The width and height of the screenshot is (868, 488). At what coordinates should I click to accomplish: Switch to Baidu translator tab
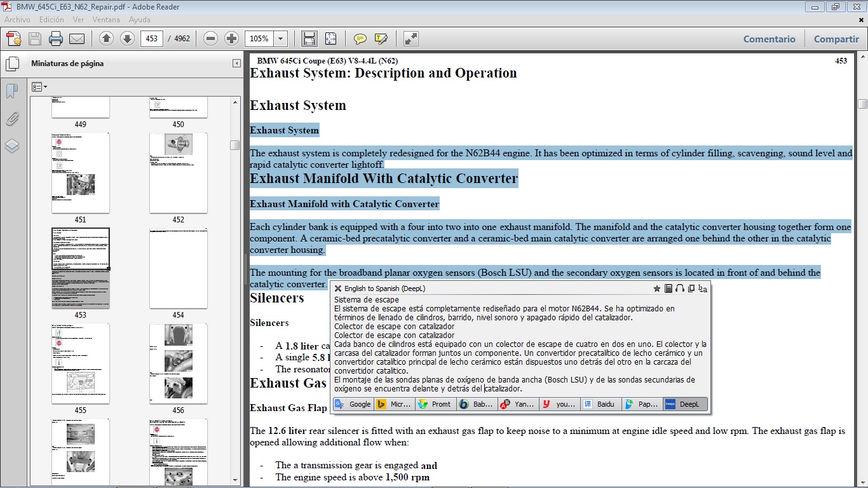click(601, 404)
